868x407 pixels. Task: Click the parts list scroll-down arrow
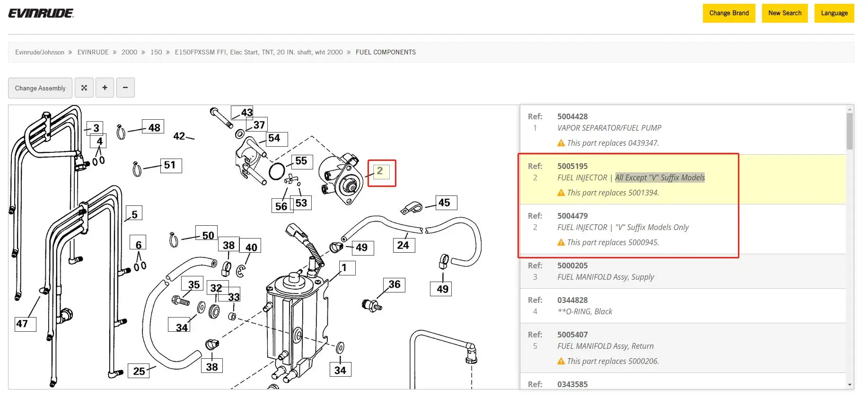pyautogui.click(x=850, y=385)
